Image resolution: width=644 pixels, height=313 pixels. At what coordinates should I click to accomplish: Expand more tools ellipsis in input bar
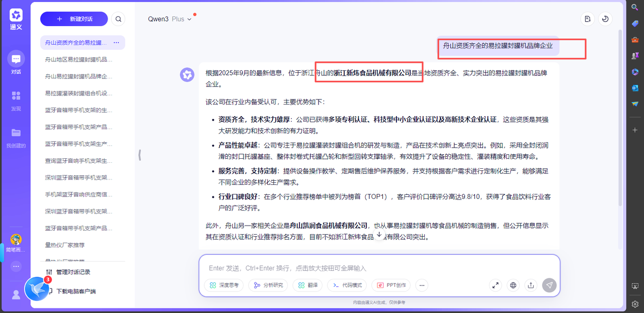[422, 285]
